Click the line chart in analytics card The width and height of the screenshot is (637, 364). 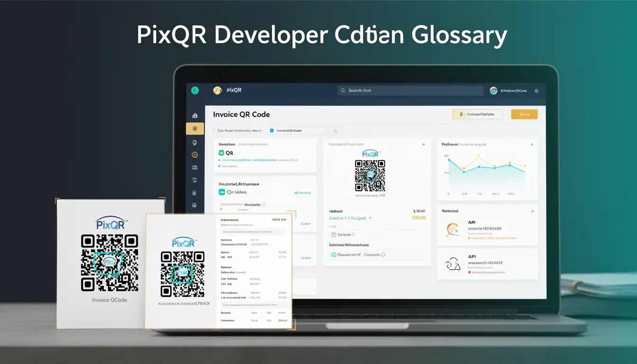487,172
